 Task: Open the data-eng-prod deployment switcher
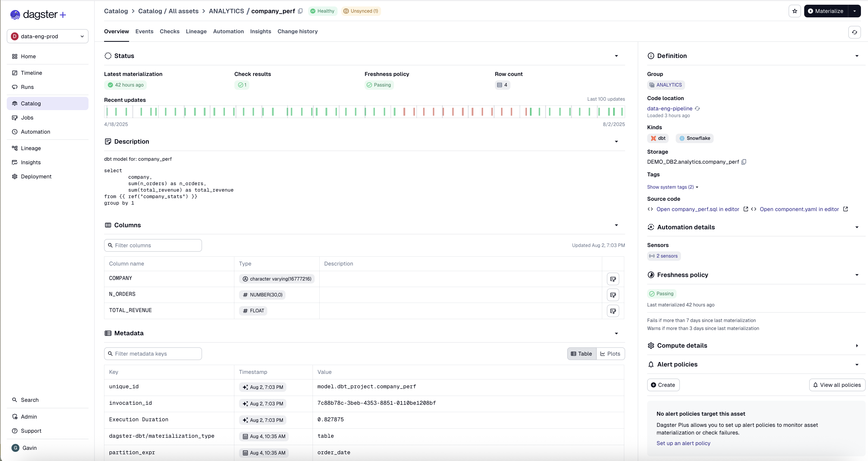point(47,36)
